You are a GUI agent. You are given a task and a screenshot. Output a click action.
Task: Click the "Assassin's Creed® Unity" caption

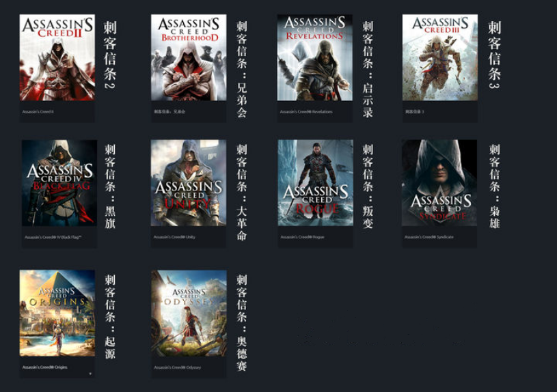click(174, 237)
